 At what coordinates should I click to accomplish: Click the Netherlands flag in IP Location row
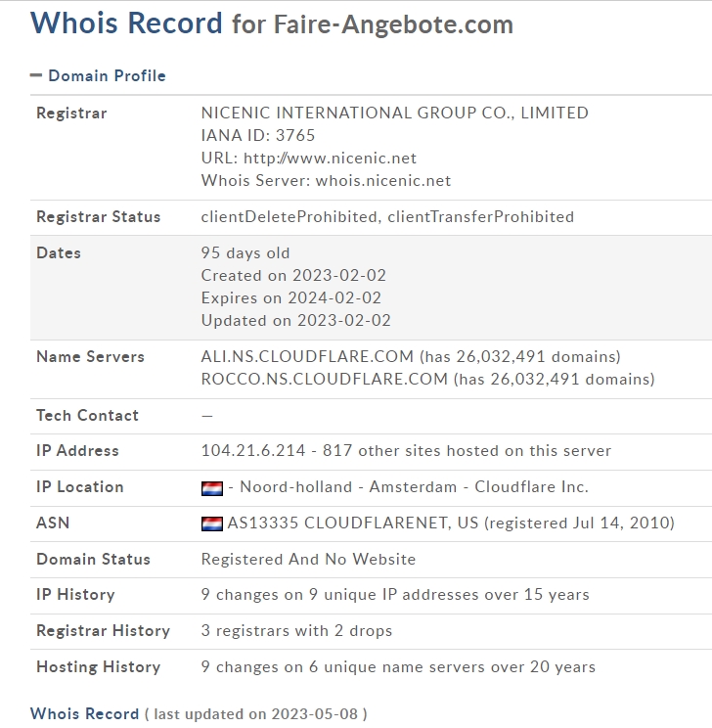[212, 487]
